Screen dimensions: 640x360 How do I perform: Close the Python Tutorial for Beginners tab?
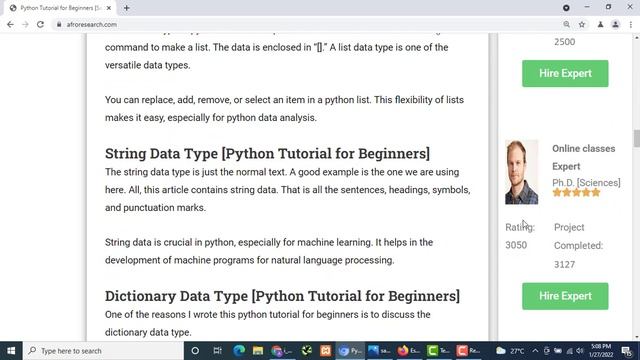(x=109, y=8)
